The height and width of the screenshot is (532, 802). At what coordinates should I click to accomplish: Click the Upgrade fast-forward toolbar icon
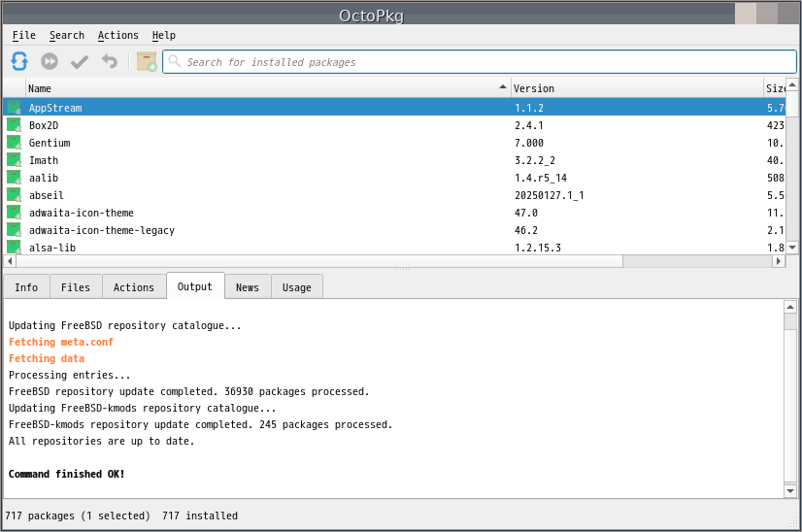[x=50, y=61]
